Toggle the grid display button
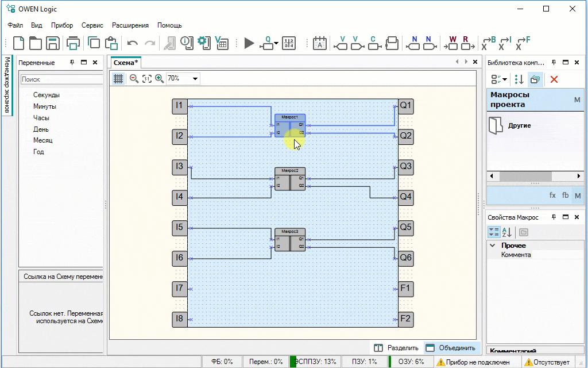Image resolution: width=588 pixels, height=368 pixels. click(x=118, y=79)
